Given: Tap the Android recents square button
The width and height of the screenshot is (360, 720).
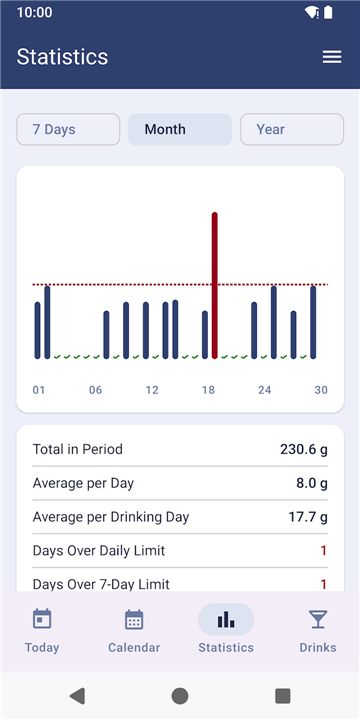Looking at the screenshot, I should 282,696.
